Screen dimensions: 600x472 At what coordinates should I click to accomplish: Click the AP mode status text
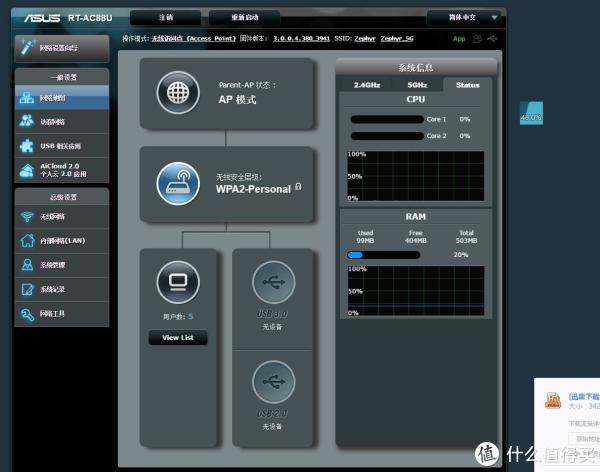click(x=237, y=100)
